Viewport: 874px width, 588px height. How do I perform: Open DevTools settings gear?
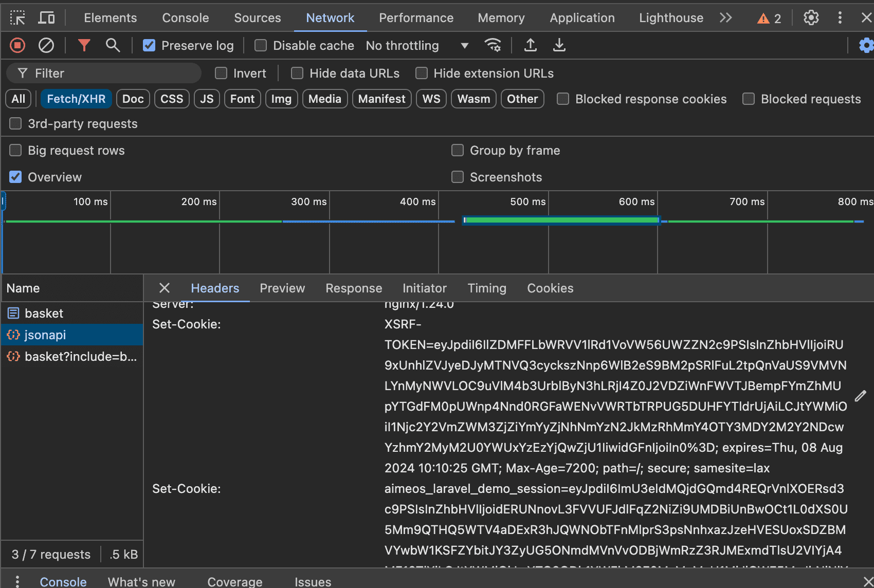[x=811, y=18]
